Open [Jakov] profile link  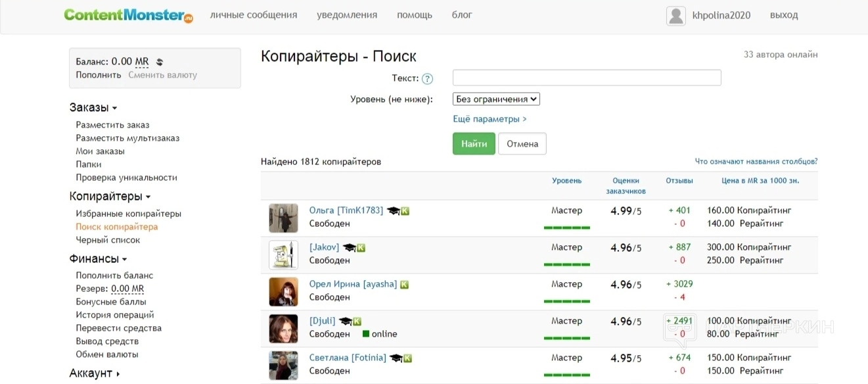(324, 247)
